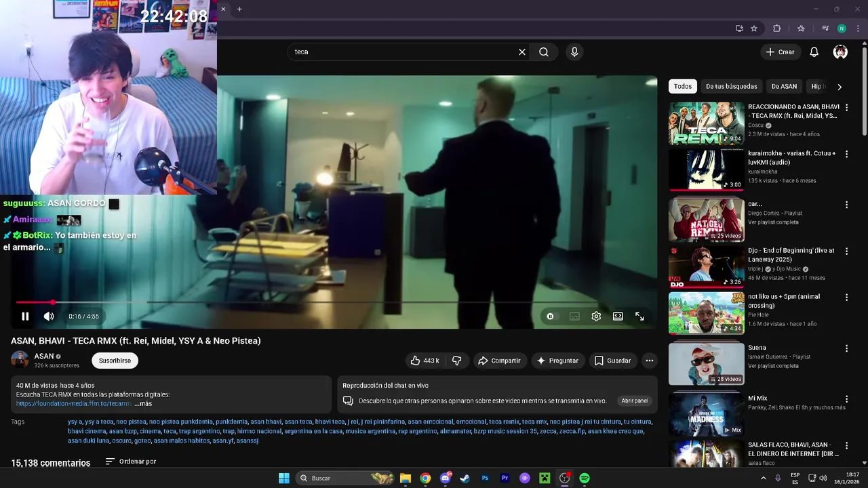Click the search magnifier button

click(544, 52)
